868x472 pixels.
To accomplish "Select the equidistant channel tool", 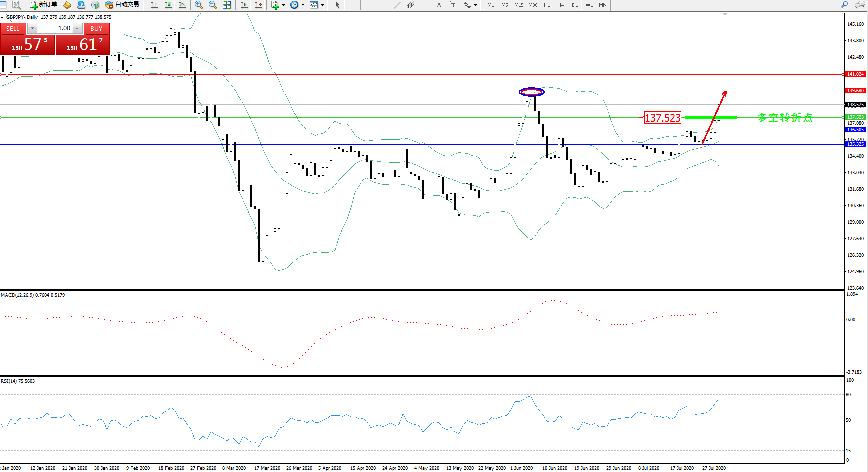I will tap(411, 5).
